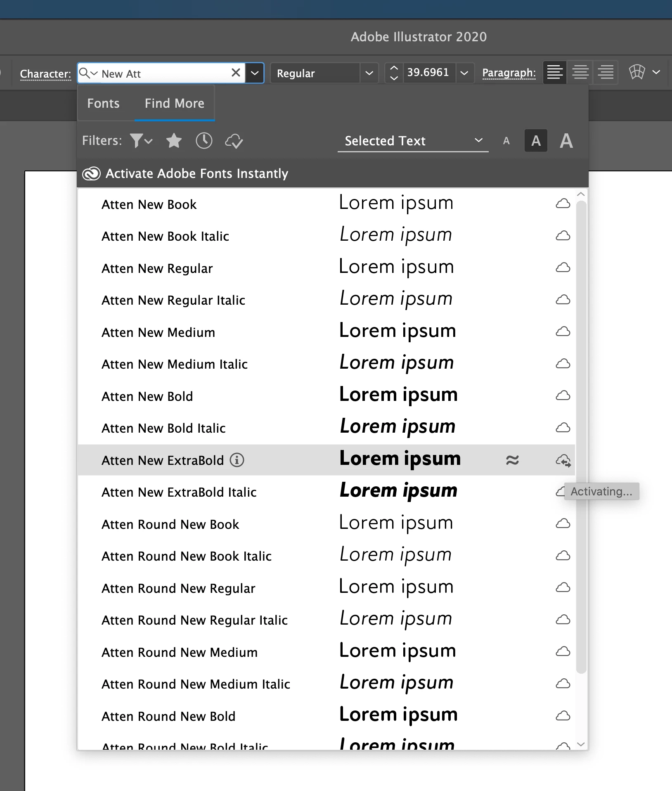
Task: Set small sample text size
Action: (x=506, y=141)
